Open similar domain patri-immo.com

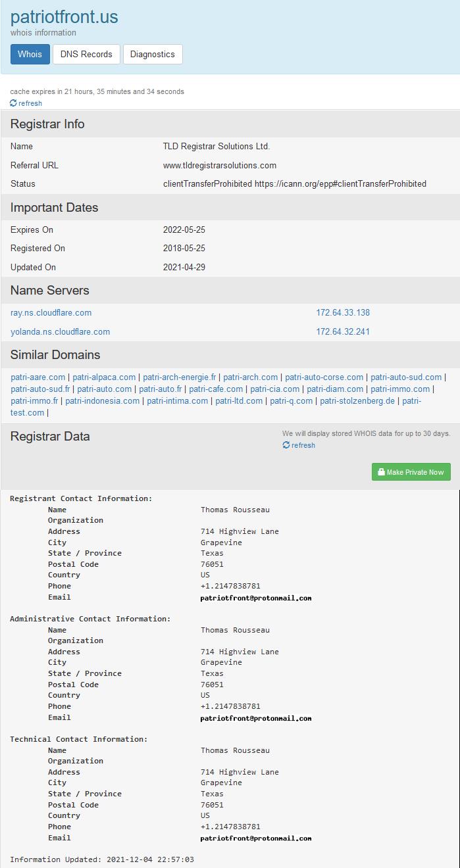tap(400, 389)
